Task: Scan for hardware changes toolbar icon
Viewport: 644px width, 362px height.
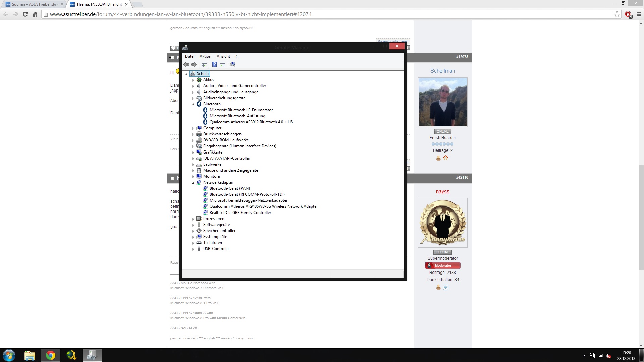Action: [x=233, y=65]
